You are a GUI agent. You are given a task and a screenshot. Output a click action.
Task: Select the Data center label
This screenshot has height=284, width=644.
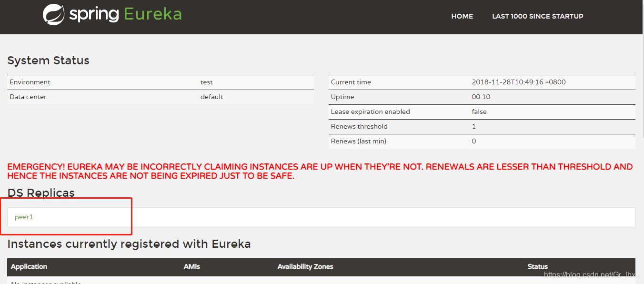pos(28,97)
